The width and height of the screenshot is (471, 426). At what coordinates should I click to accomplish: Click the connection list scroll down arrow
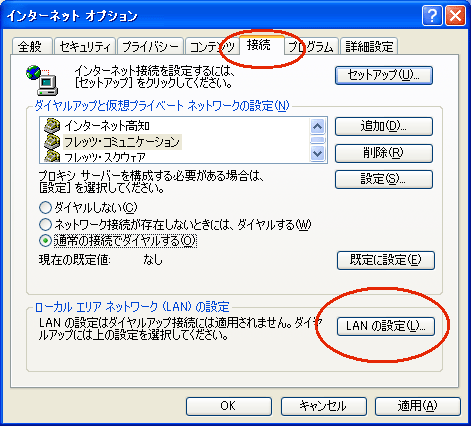click(317, 154)
